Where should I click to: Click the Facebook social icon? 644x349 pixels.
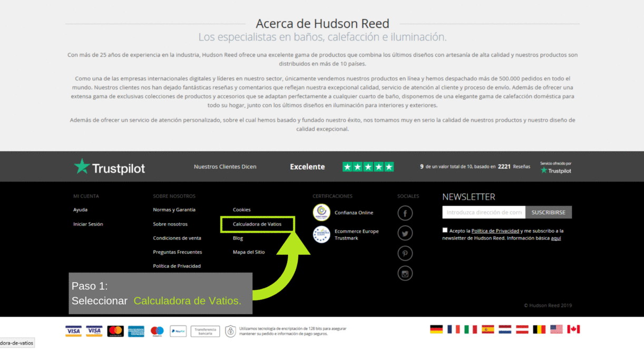[x=405, y=213]
